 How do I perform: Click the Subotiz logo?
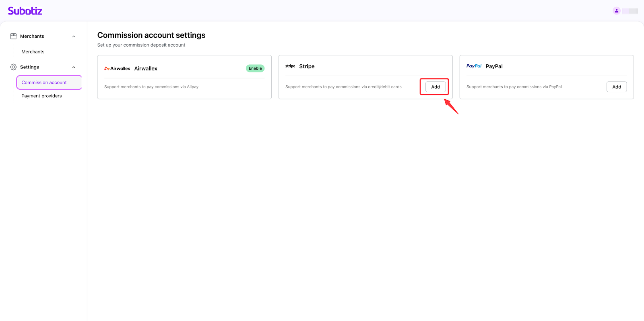pyautogui.click(x=25, y=11)
